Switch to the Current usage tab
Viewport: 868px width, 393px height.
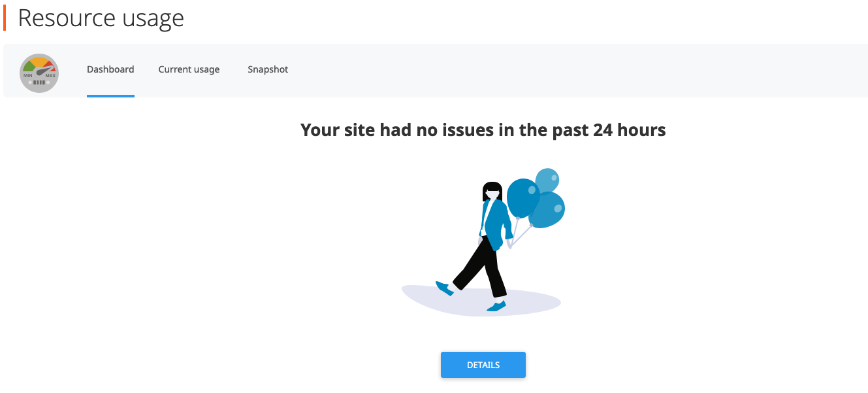(189, 69)
